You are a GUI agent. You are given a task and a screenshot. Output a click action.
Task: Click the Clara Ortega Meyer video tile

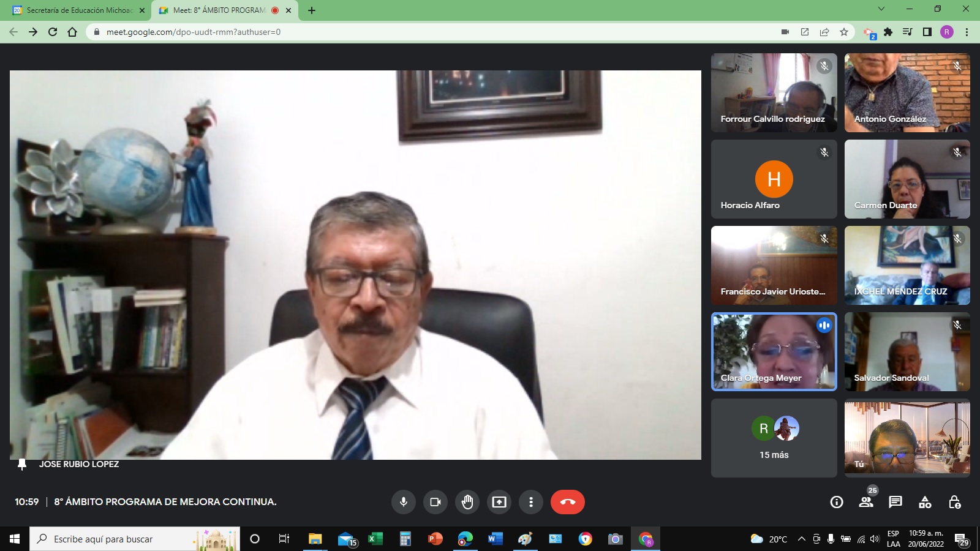click(x=774, y=351)
